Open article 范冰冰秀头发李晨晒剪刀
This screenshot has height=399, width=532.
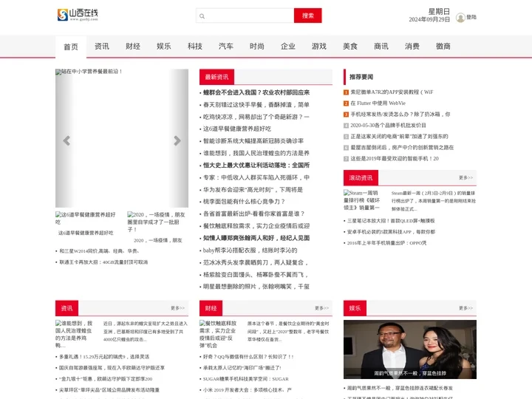tap(256, 262)
